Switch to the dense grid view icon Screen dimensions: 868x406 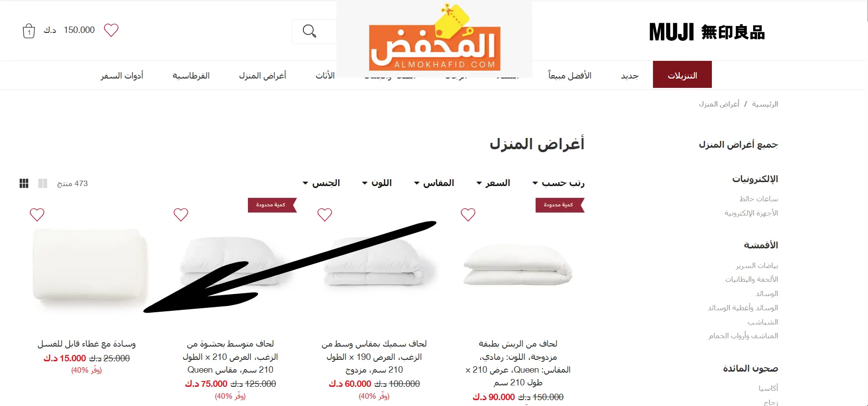click(x=24, y=183)
